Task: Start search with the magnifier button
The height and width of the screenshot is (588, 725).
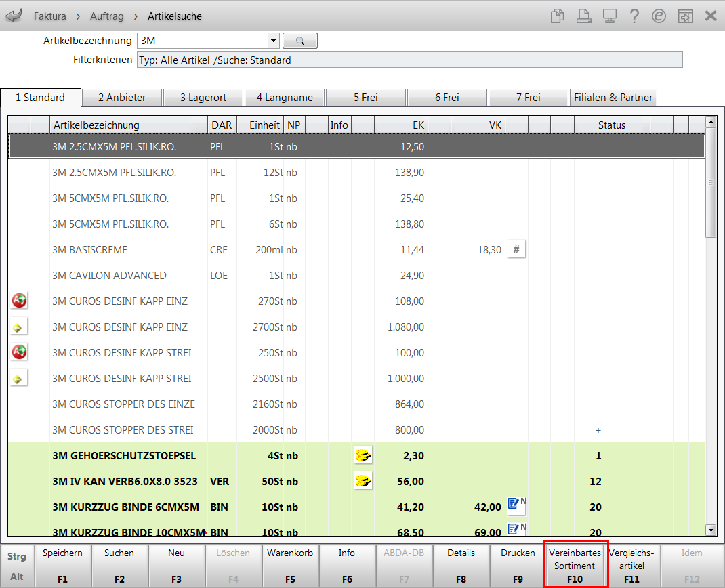Action: tap(300, 41)
